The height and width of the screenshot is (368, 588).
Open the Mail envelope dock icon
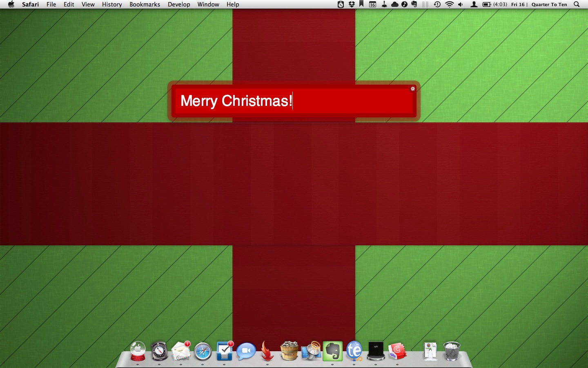click(181, 351)
